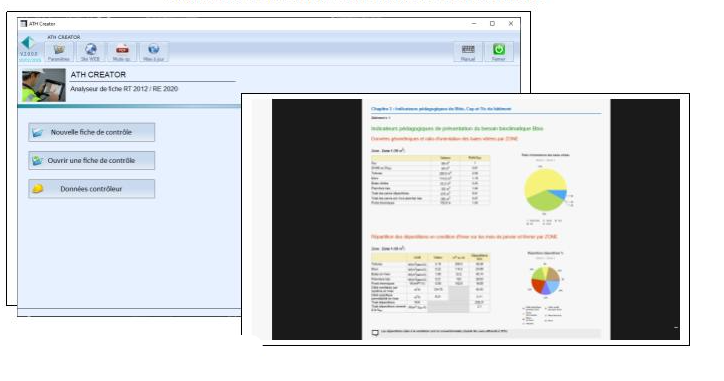Click the lower multicolor pie chart
This screenshot has width=724, height=381.
coord(545,280)
